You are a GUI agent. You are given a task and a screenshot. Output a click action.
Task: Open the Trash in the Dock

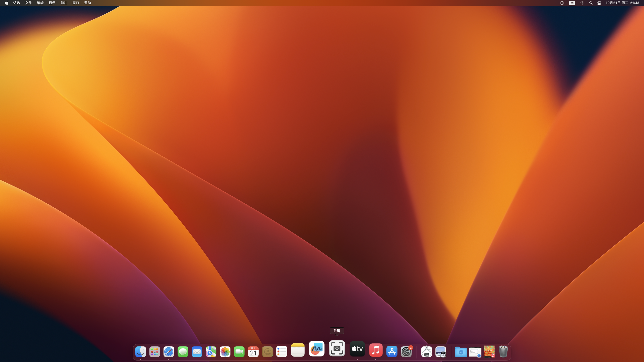coord(503,351)
